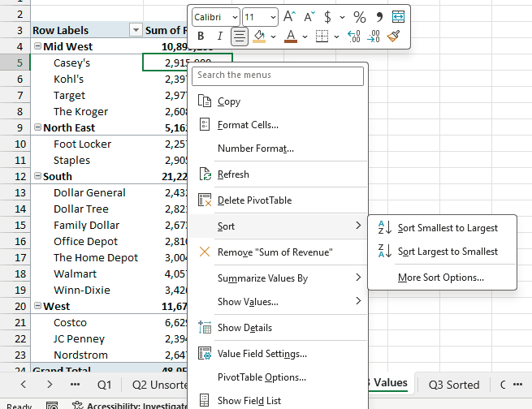Expand Show Values submenu
Viewport: 532px width, 409px height.
pyautogui.click(x=278, y=302)
